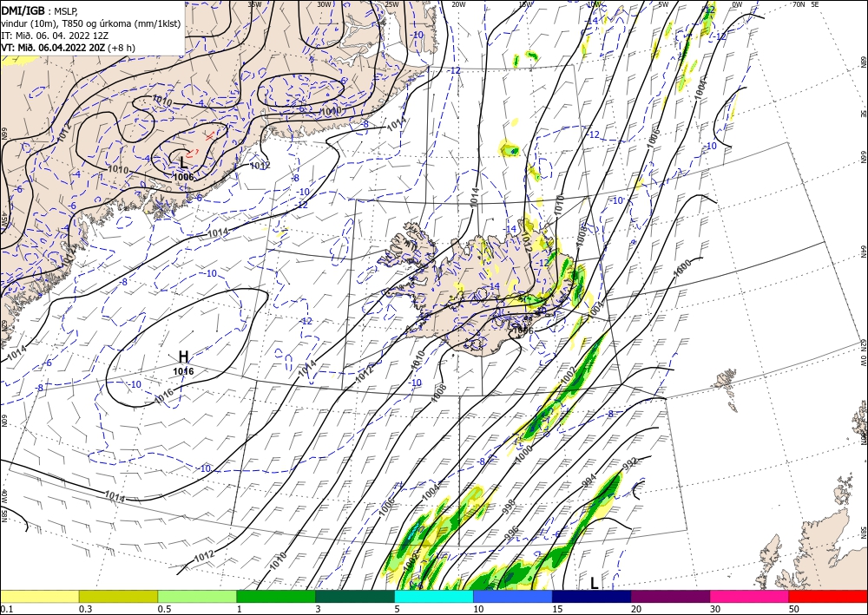
Task: Click the '992' isobar label
Action: coord(630,463)
